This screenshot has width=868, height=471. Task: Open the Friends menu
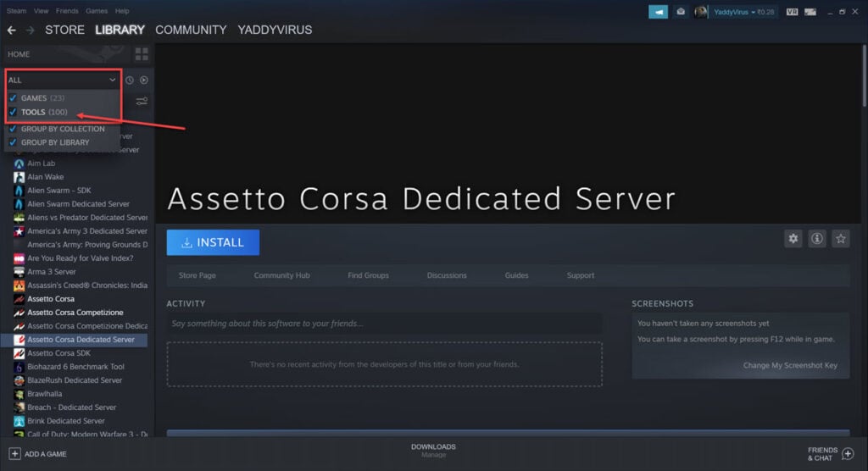[x=67, y=10]
